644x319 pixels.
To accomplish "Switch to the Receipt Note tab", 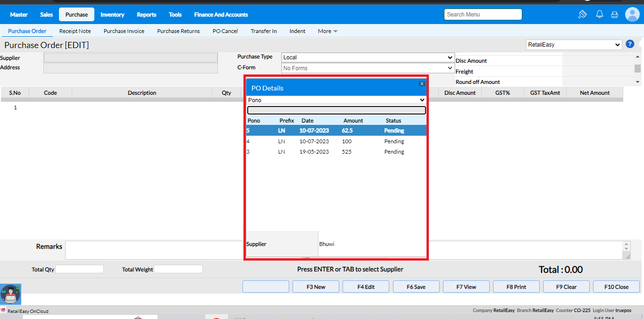I will point(75,31).
